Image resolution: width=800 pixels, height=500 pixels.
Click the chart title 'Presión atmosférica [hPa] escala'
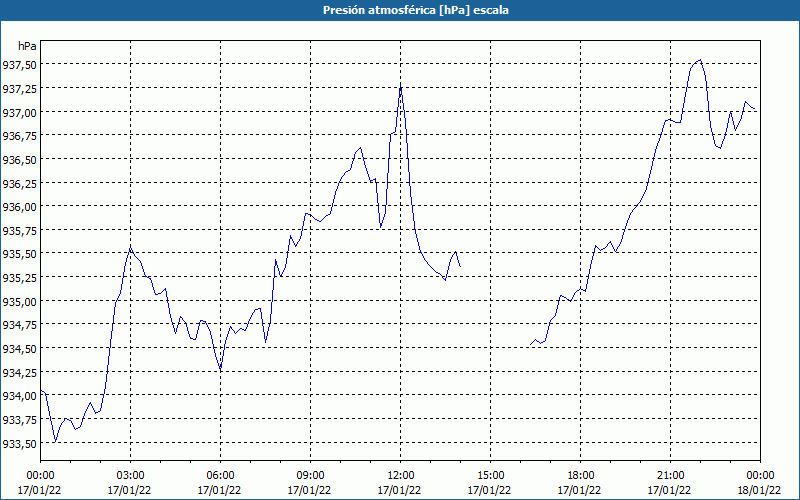click(x=416, y=10)
